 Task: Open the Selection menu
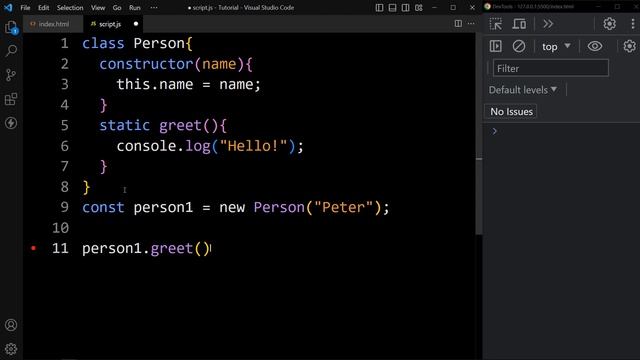(x=70, y=7)
